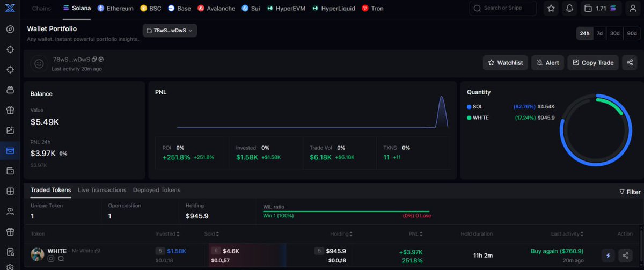Share the wallet portfolio via top share icon
Viewport: 644px width, 270px height.
[x=630, y=63]
